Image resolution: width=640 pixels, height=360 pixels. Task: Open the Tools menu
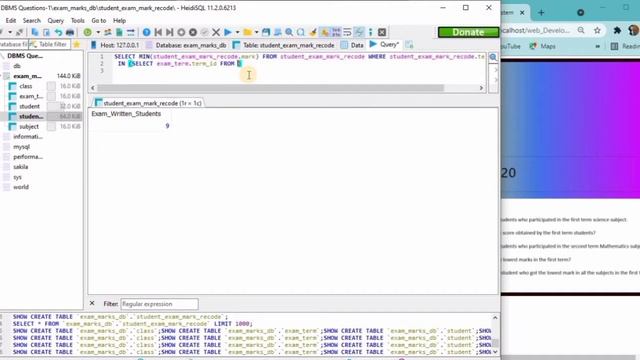click(78, 20)
